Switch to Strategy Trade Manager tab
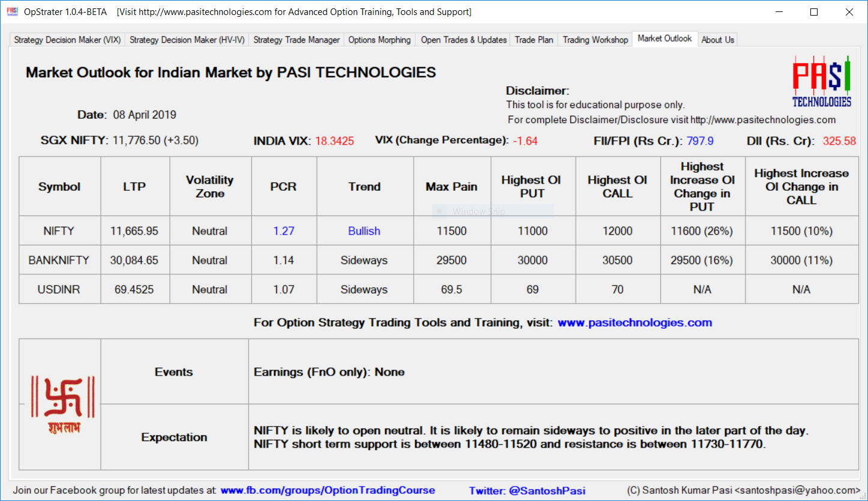Viewport: 868px width, 501px height. (x=297, y=40)
